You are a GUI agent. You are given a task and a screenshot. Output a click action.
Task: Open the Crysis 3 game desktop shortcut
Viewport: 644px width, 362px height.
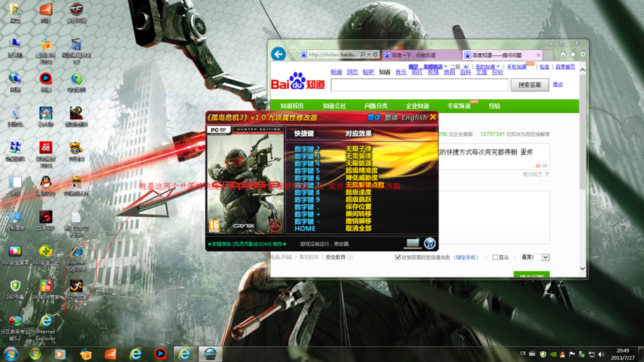click(76, 117)
